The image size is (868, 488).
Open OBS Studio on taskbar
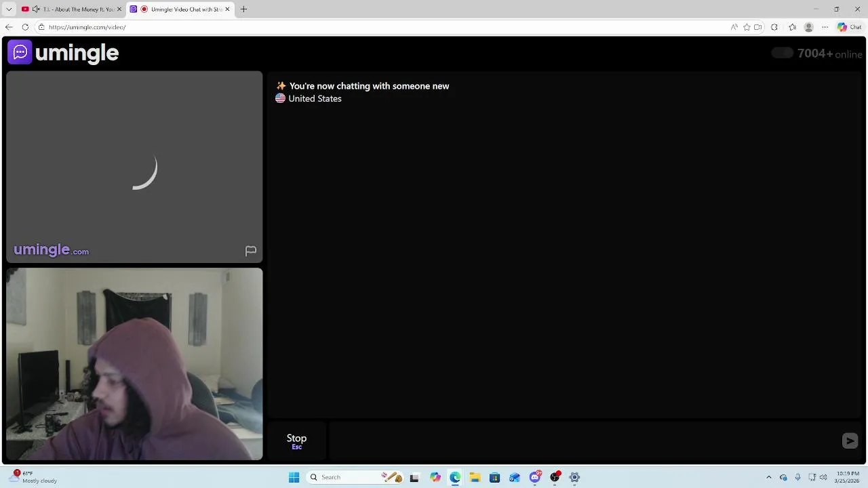(x=555, y=477)
